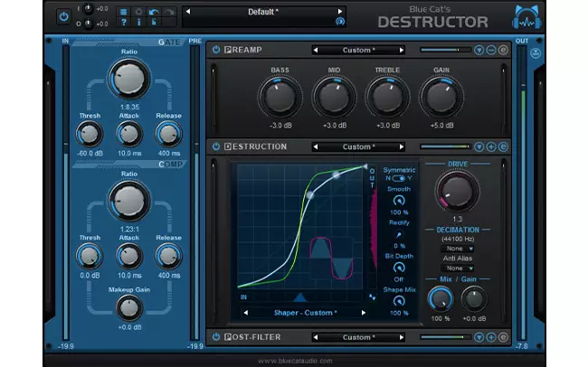Click the Preamp GAIN knob

(x=441, y=97)
